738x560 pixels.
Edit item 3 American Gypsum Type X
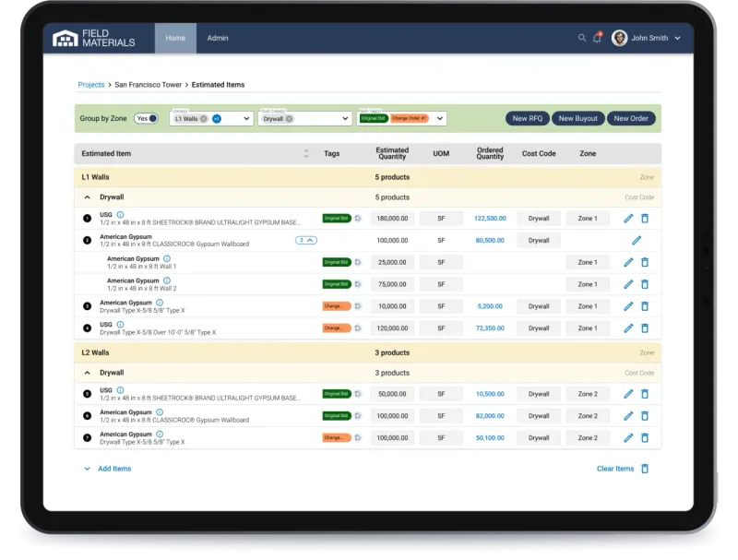click(628, 306)
